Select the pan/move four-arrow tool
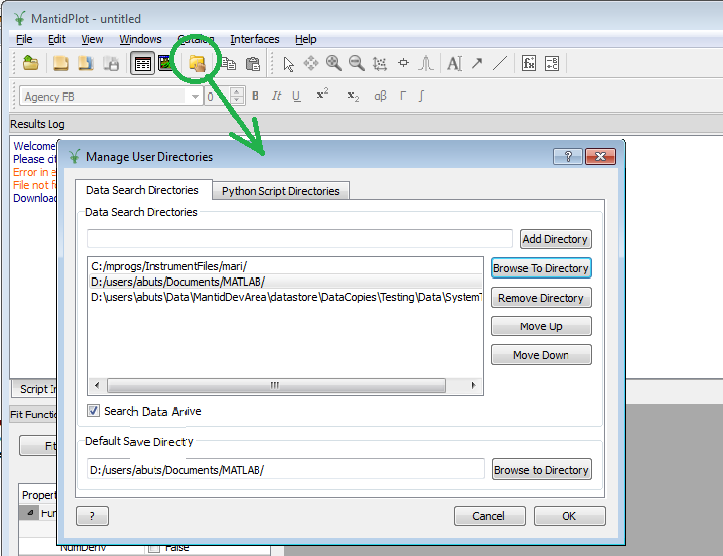 [311, 63]
